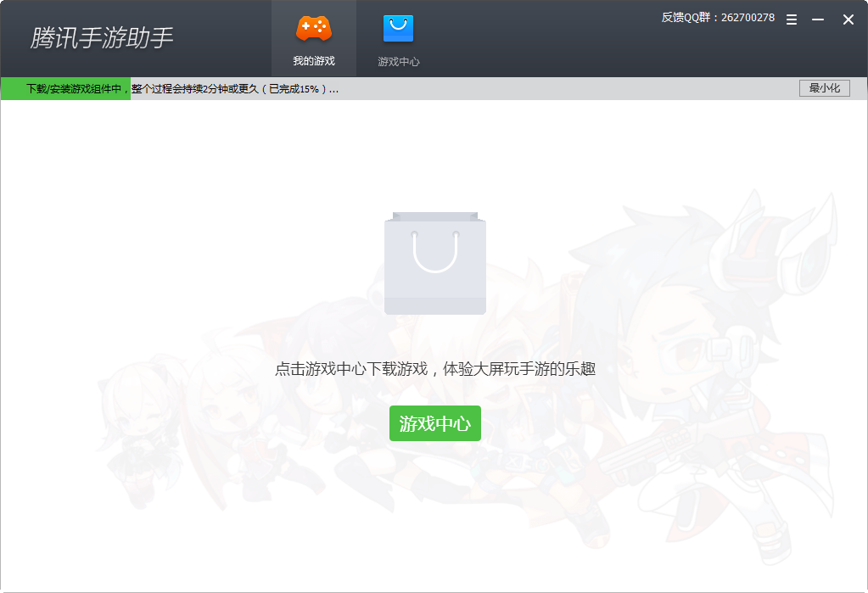Click the 腾讯手游助手 title logo

coord(102,37)
